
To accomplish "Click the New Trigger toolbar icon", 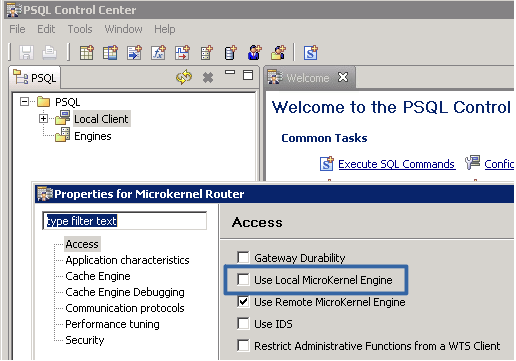I will [182, 53].
